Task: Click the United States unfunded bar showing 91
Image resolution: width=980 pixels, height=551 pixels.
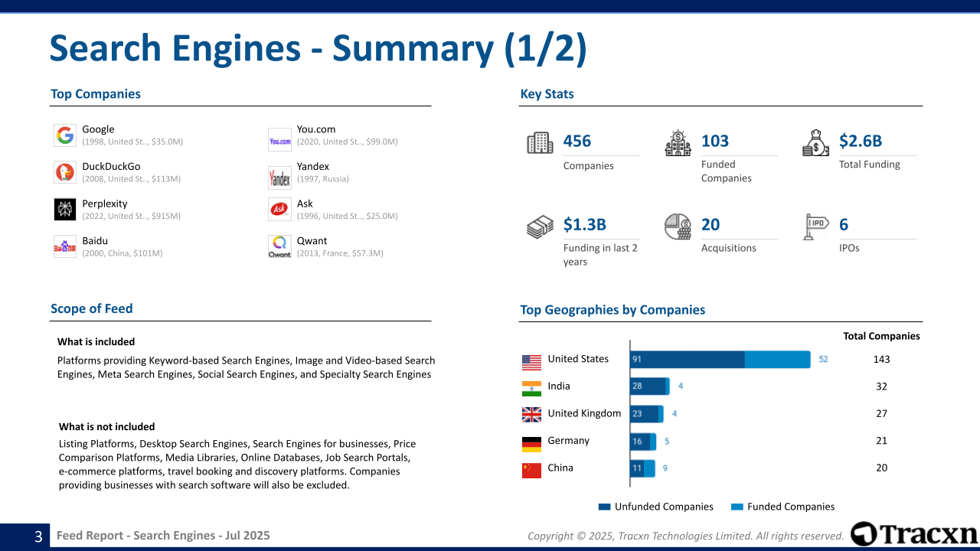Action: (x=688, y=360)
